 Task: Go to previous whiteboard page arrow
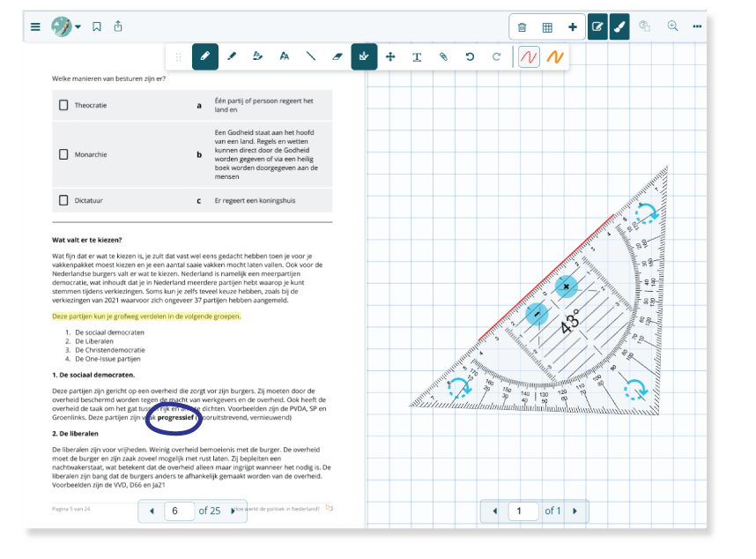click(495, 511)
